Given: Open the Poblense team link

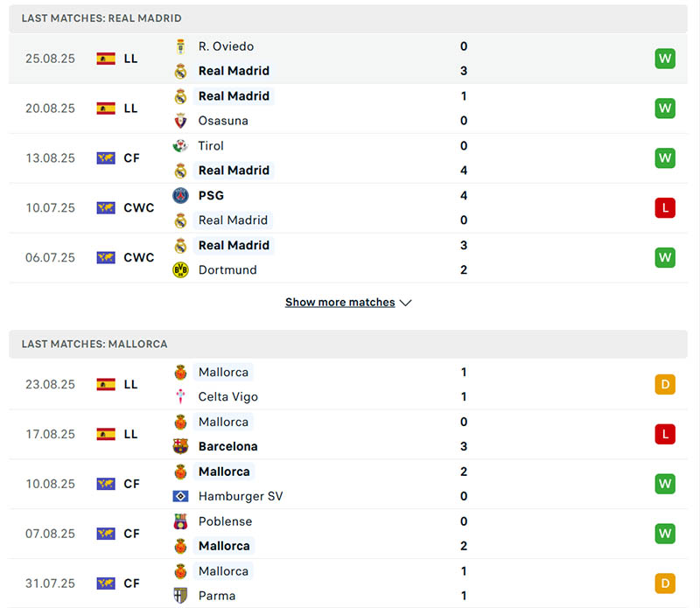Looking at the screenshot, I should point(225,521).
